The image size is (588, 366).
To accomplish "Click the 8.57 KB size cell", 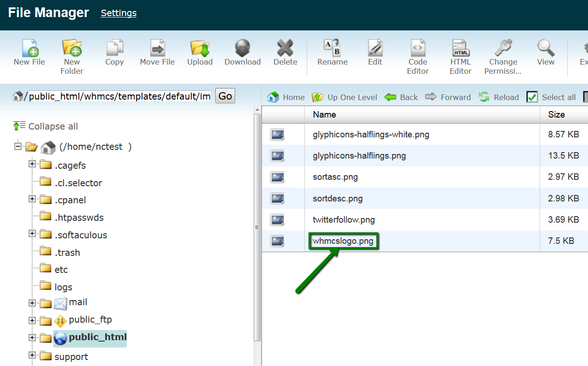I will tap(564, 135).
